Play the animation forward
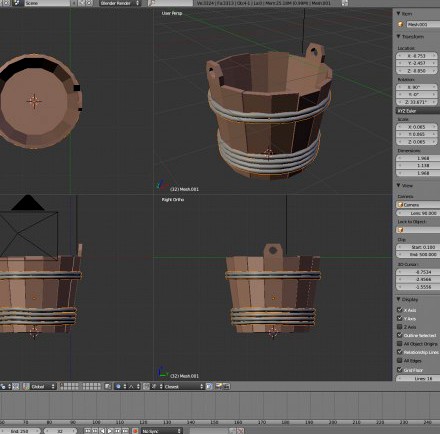The height and width of the screenshot is (434, 440). [x=110, y=431]
